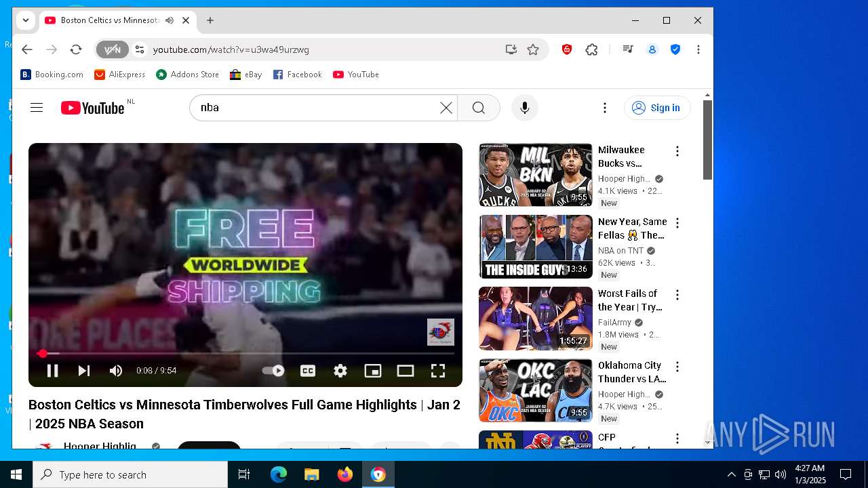Visit FailArmy channel
The height and width of the screenshot is (488, 868).
click(614, 323)
